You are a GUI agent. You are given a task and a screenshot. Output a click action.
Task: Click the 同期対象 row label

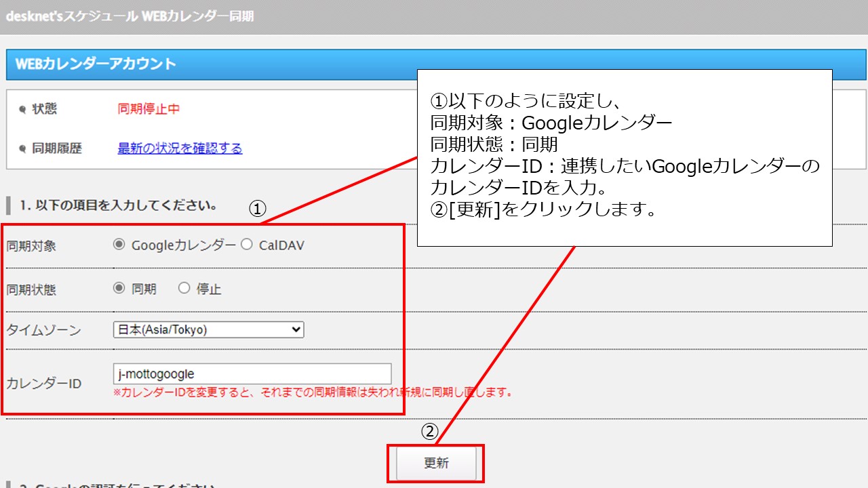(31, 246)
